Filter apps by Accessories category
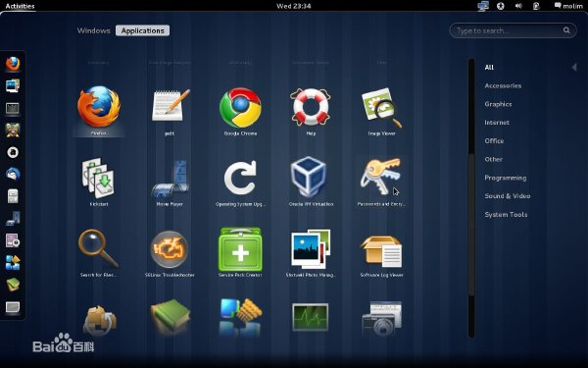 point(503,85)
